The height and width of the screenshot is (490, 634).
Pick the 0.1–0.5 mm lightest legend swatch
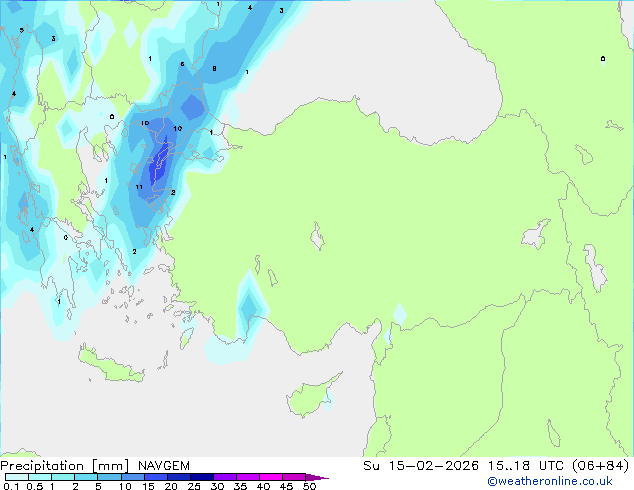tap(17, 477)
